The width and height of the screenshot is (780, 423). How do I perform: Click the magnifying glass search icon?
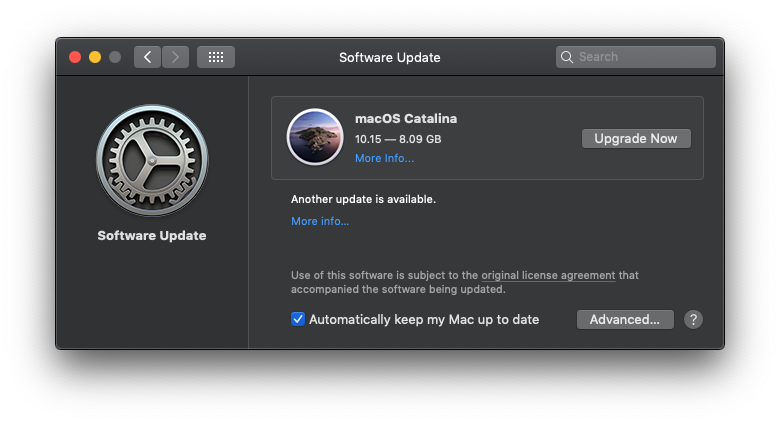(567, 57)
